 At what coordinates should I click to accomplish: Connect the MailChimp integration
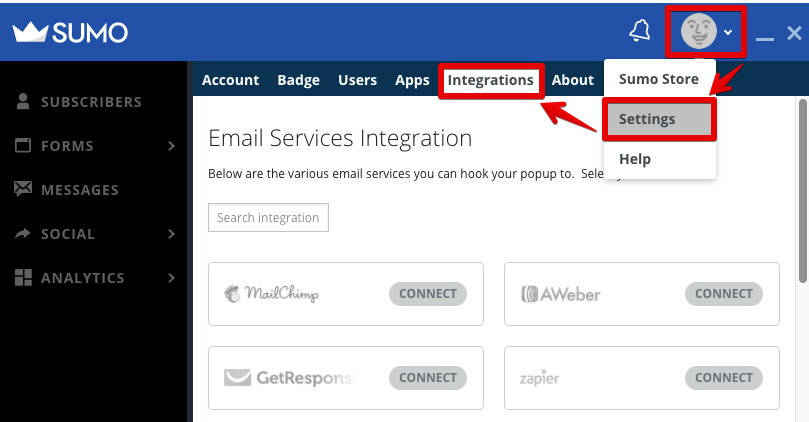coord(428,294)
